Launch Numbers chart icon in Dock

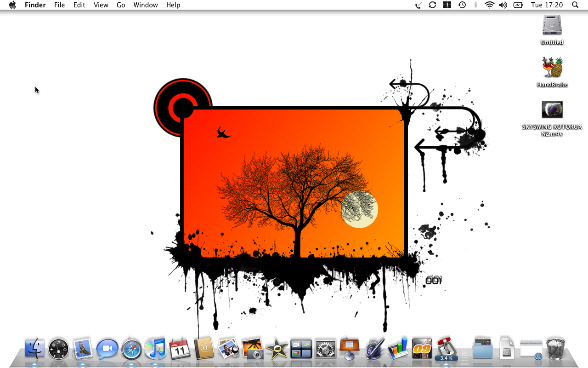click(398, 349)
